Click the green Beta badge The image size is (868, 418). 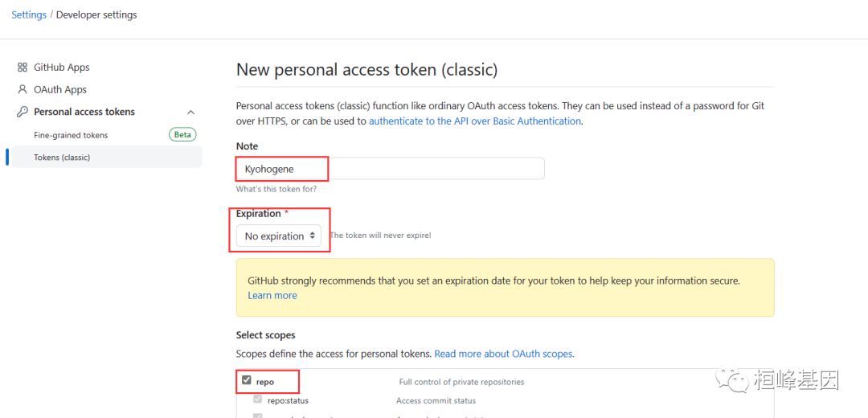tap(182, 135)
